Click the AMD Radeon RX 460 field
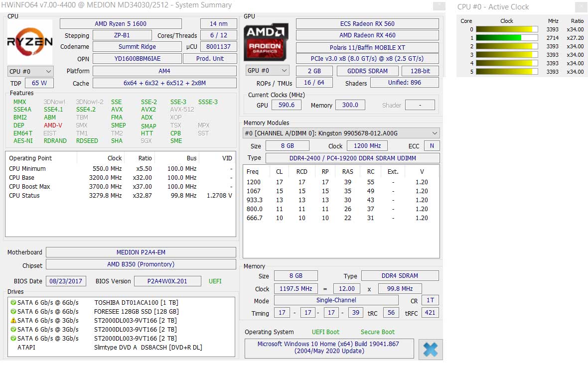 point(367,35)
